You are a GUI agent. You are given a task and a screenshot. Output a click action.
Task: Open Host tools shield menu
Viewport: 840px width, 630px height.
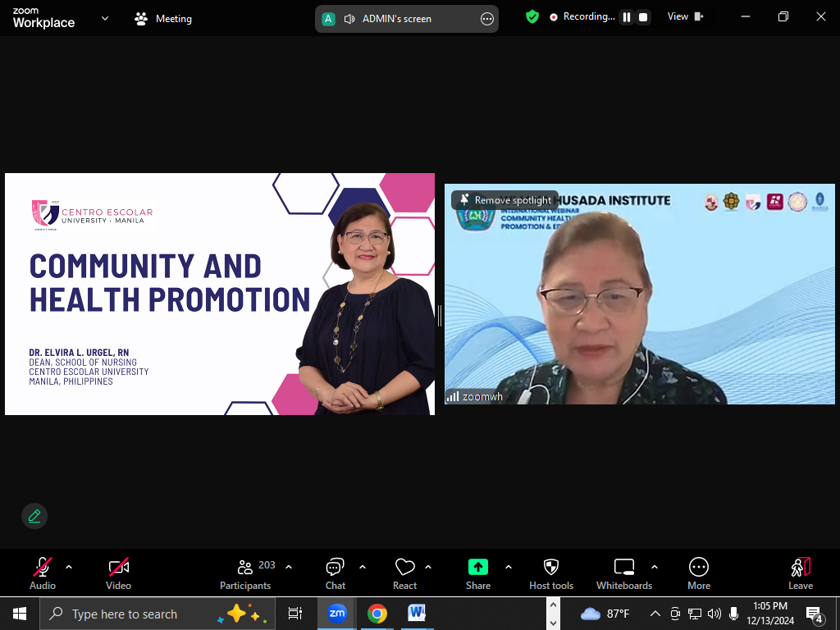pyautogui.click(x=551, y=573)
